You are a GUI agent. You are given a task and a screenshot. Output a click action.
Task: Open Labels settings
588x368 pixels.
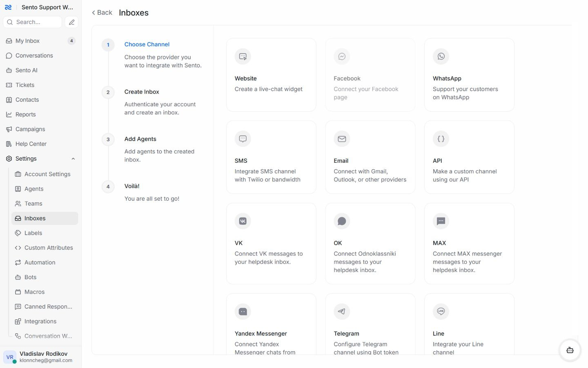coord(45,233)
